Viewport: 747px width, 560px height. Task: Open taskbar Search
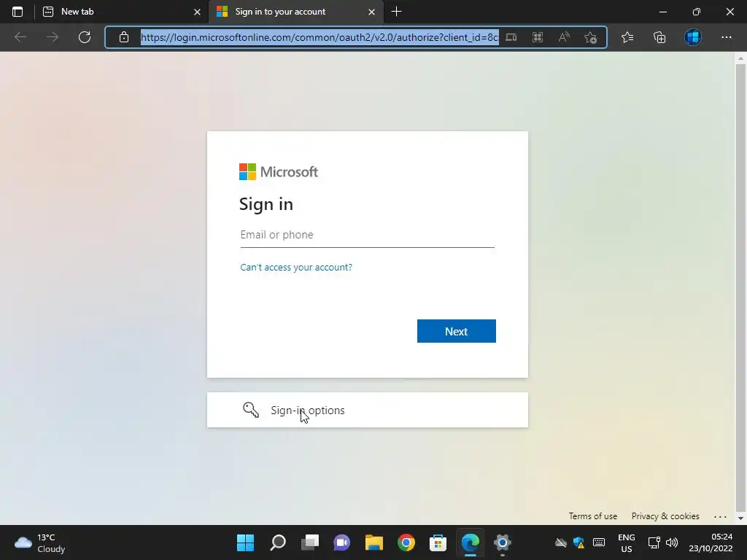(278, 542)
